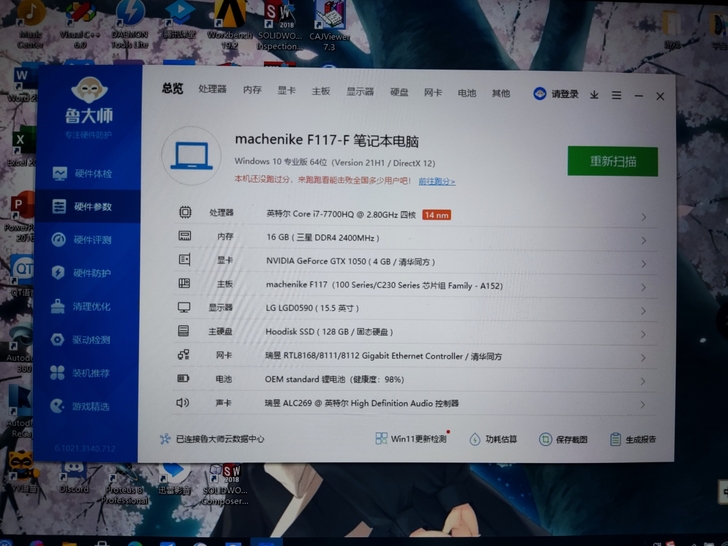The image size is (728, 546).
Task: Click the 处理器 CPU chip icon
Action: [x=185, y=212]
